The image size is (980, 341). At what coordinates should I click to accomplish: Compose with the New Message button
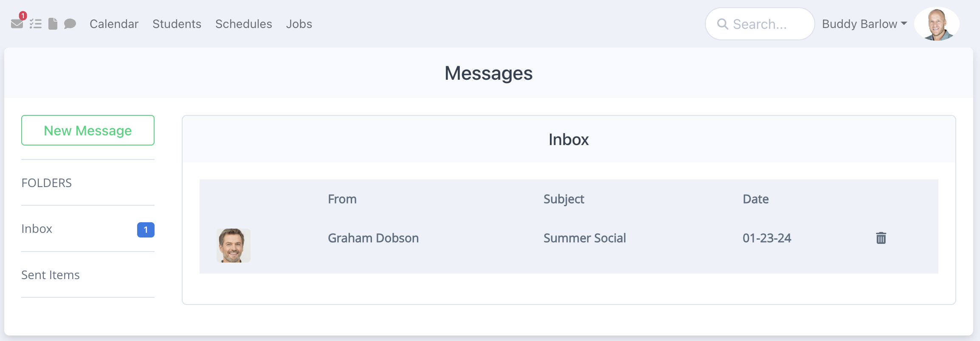(x=88, y=130)
